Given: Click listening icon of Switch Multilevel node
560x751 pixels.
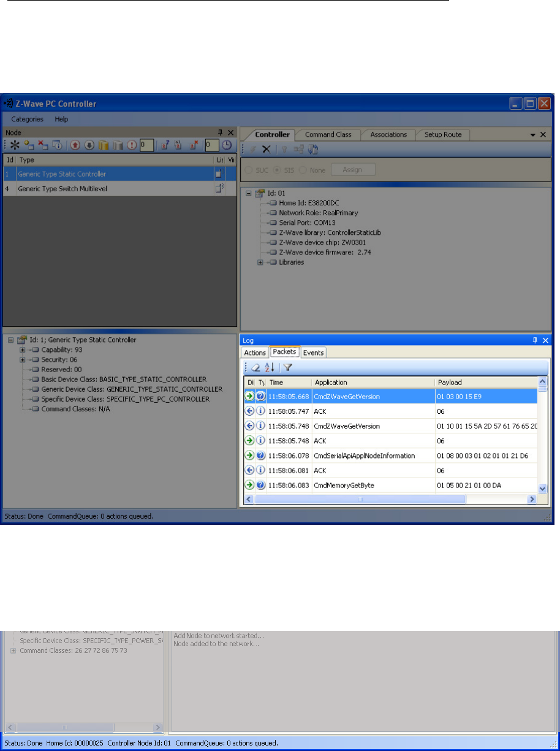Looking at the screenshot, I should (x=219, y=189).
